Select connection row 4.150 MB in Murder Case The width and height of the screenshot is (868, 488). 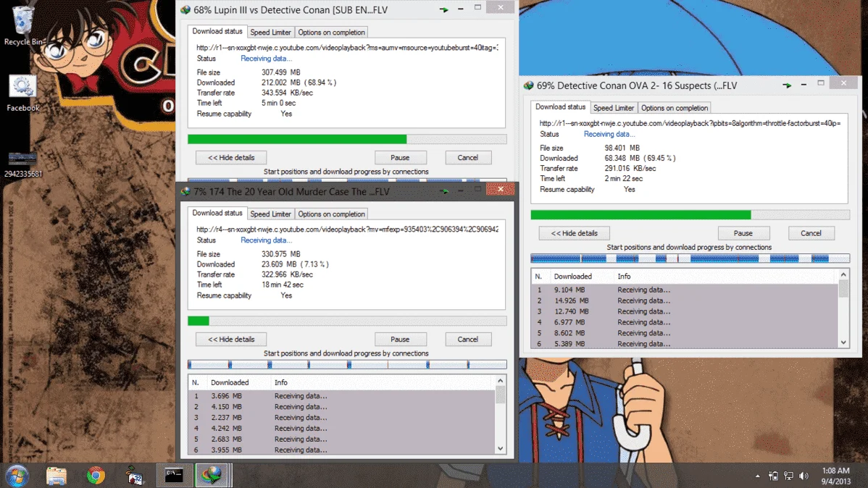coord(341,407)
